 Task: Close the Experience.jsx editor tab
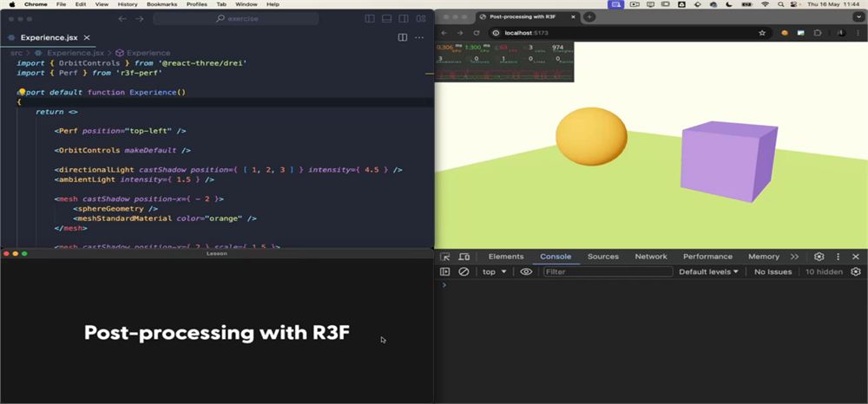pos(87,37)
